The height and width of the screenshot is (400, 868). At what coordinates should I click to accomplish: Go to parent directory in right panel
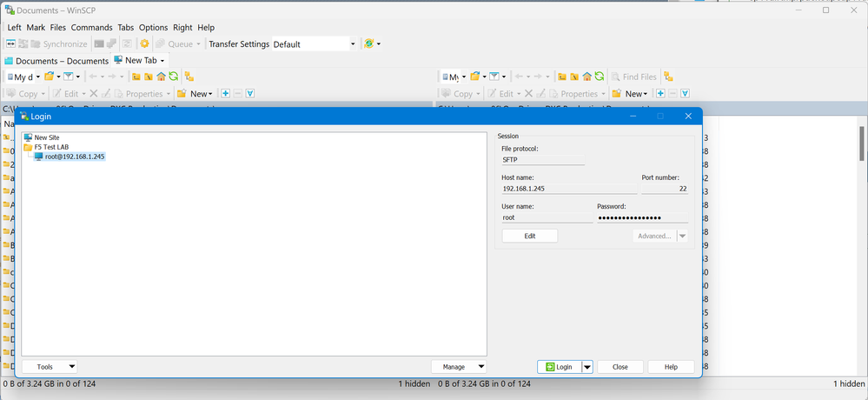562,77
